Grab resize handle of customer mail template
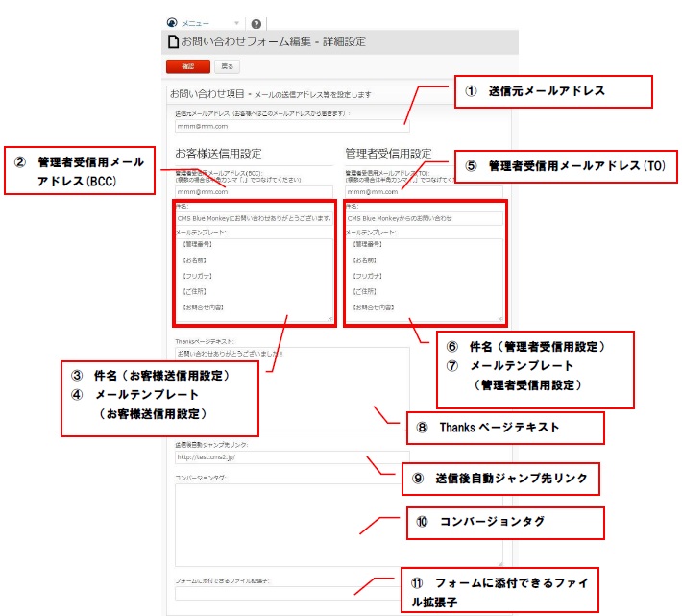 tap(330, 319)
